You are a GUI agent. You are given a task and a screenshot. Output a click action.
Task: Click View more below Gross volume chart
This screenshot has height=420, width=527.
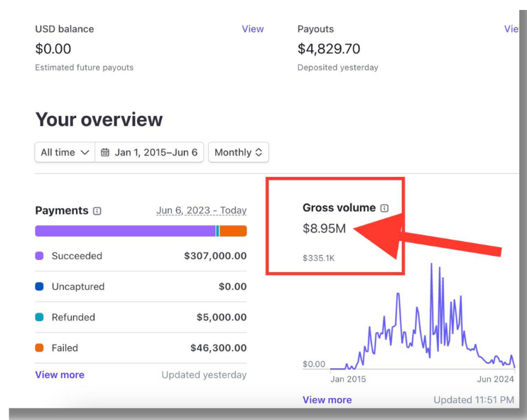coord(327,399)
